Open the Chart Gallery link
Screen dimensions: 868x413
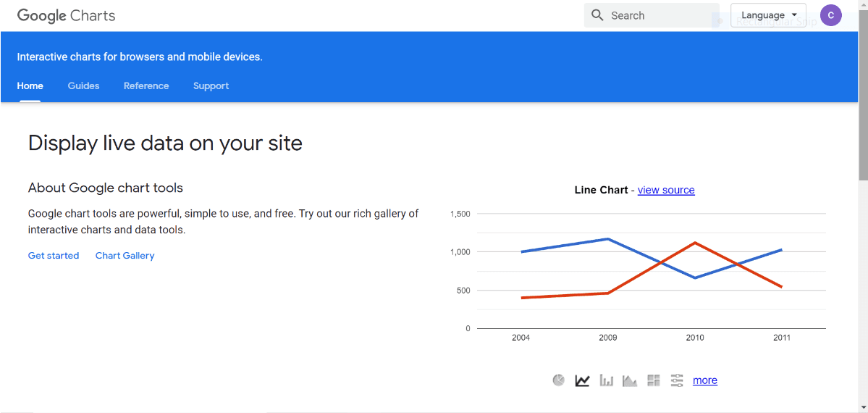pos(125,256)
